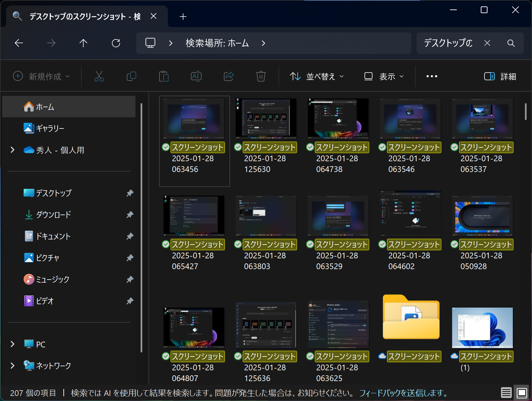Click the search magnifier icon

click(x=511, y=43)
